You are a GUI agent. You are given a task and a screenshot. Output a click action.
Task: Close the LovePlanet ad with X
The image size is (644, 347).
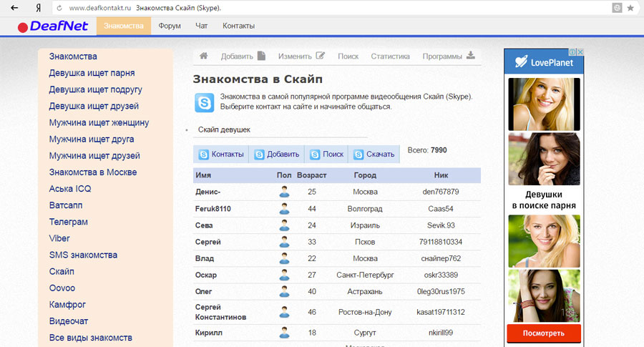pyautogui.click(x=581, y=52)
